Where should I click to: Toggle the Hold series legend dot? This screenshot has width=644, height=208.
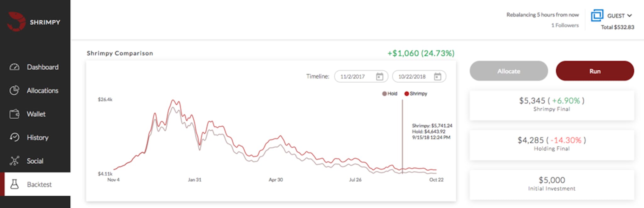(384, 94)
